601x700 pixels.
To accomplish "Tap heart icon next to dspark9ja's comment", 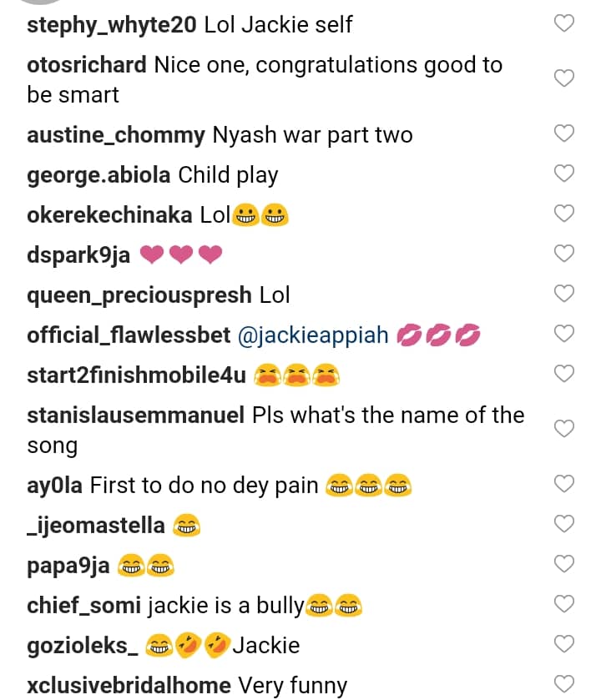I will pyautogui.click(x=565, y=254).
